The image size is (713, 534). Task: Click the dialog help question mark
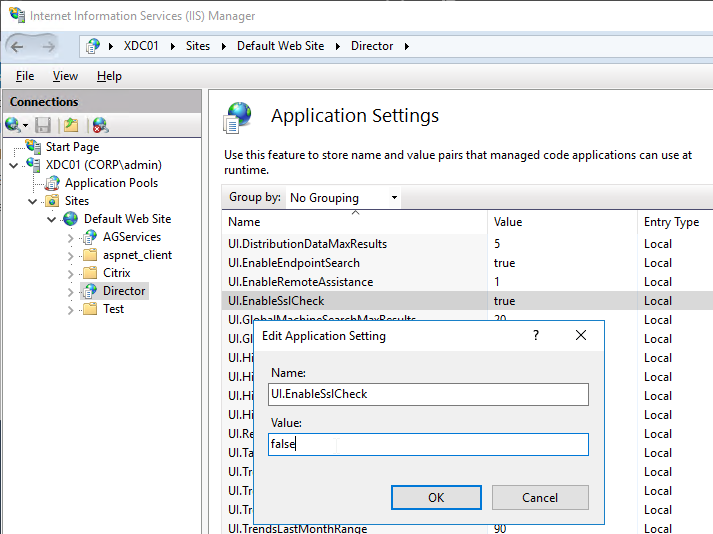536,336
